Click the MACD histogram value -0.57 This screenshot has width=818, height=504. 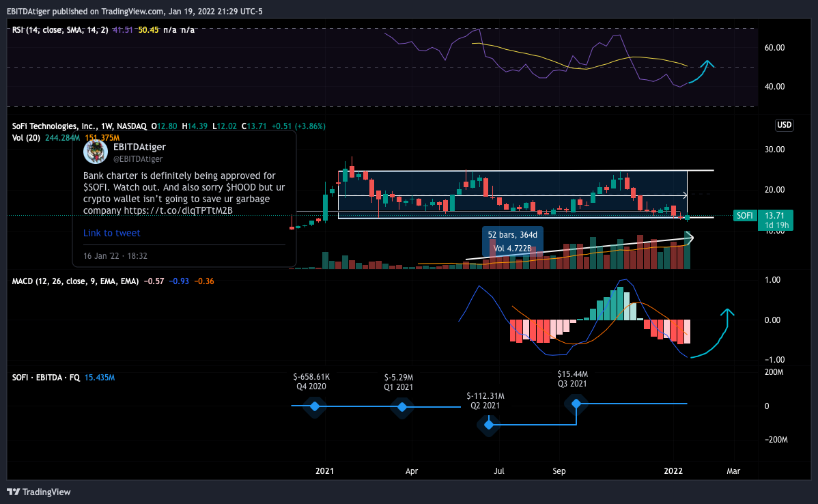pos(154,281)
